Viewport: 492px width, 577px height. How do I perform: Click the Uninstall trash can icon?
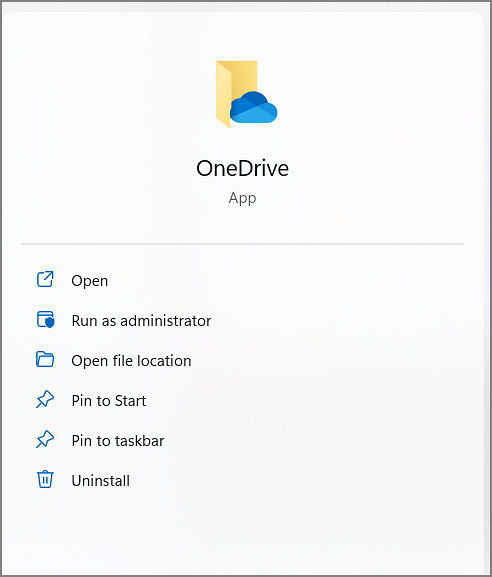(x=45, y=479)
